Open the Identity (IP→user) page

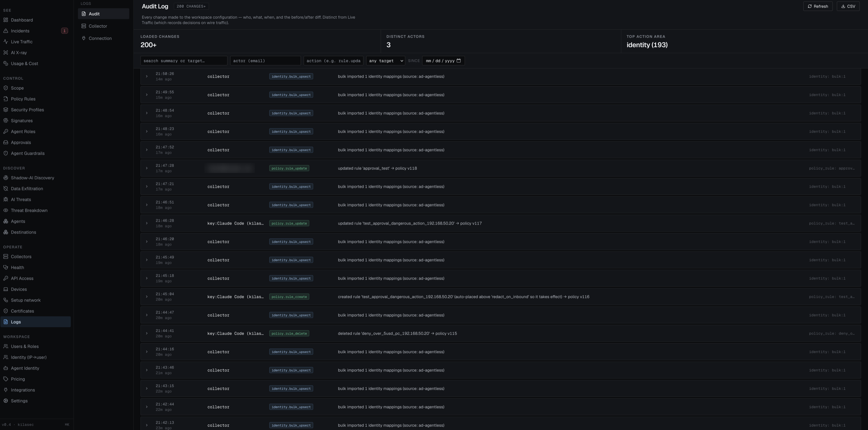pos(35,357)
